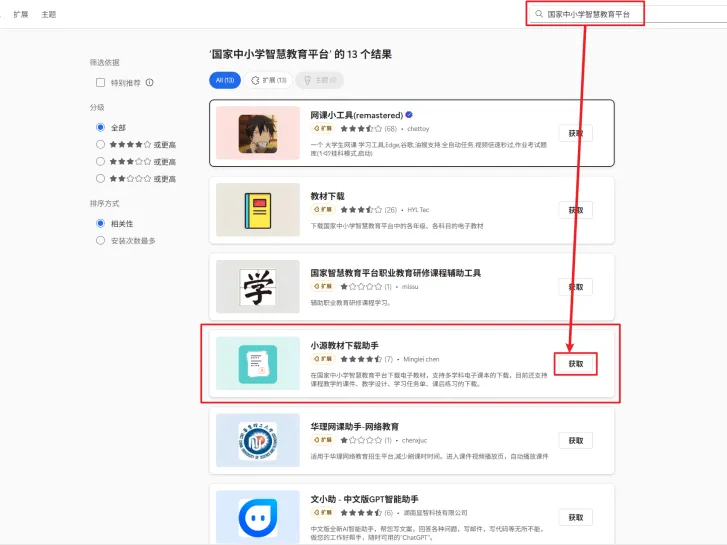
Task: Open the 主题 menu in top bar
Action: coord(49,14)
